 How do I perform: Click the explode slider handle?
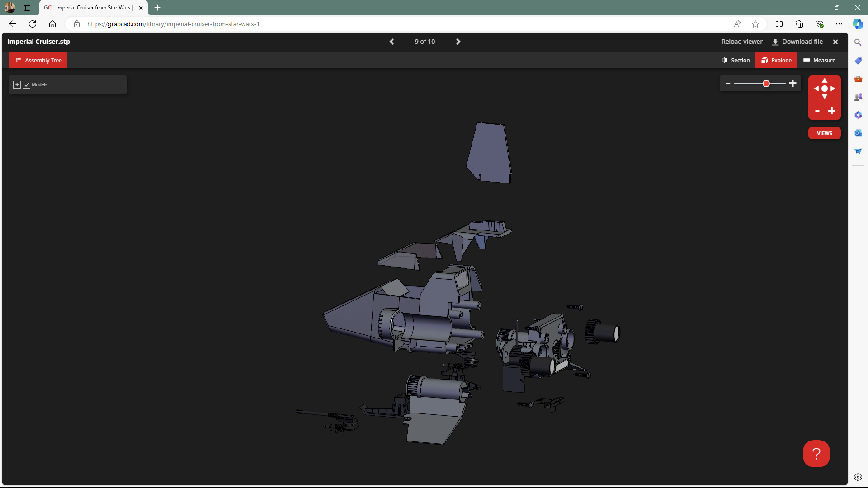pyautogui.click(x=766, y=84)
